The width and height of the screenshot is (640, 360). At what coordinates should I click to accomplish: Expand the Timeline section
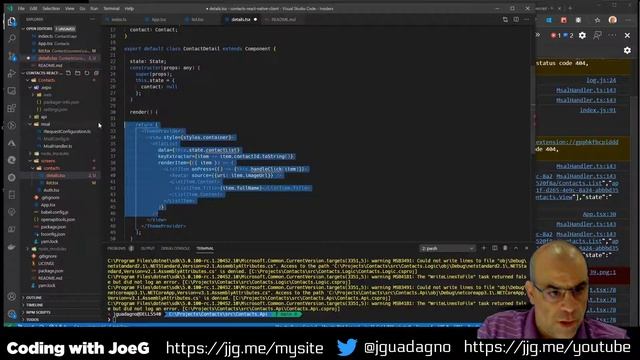tap(34, 305)
